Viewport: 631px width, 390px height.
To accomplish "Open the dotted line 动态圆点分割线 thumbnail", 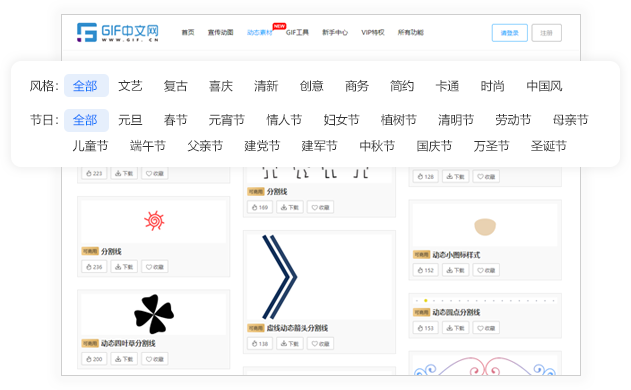I will tap(485, 301).
